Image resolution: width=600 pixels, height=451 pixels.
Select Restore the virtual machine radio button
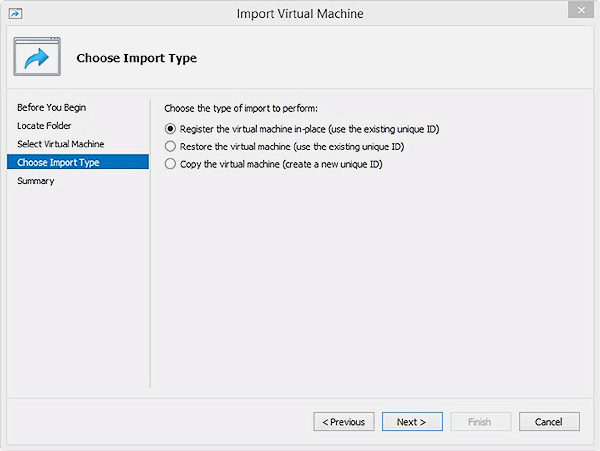[171, 146]
